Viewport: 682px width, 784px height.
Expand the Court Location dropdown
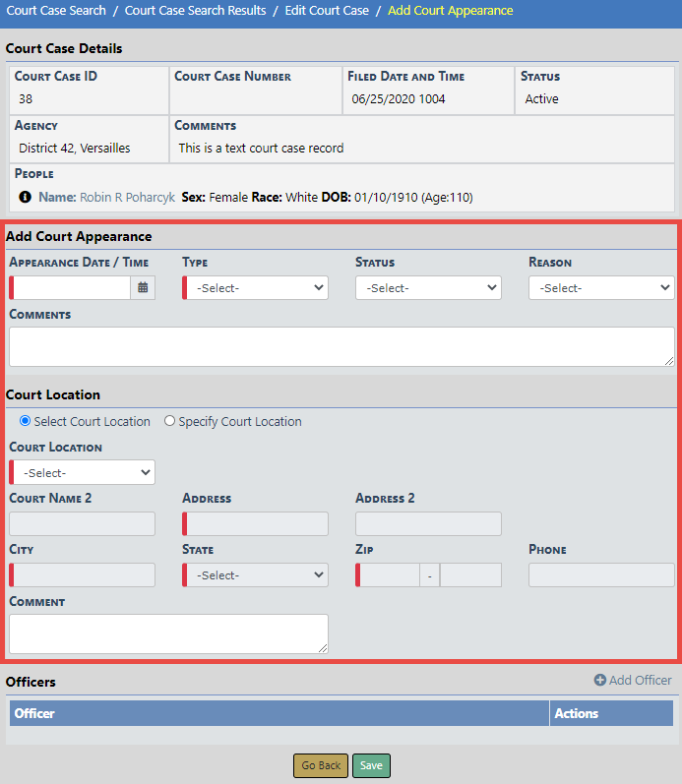(x=83, y=473)
